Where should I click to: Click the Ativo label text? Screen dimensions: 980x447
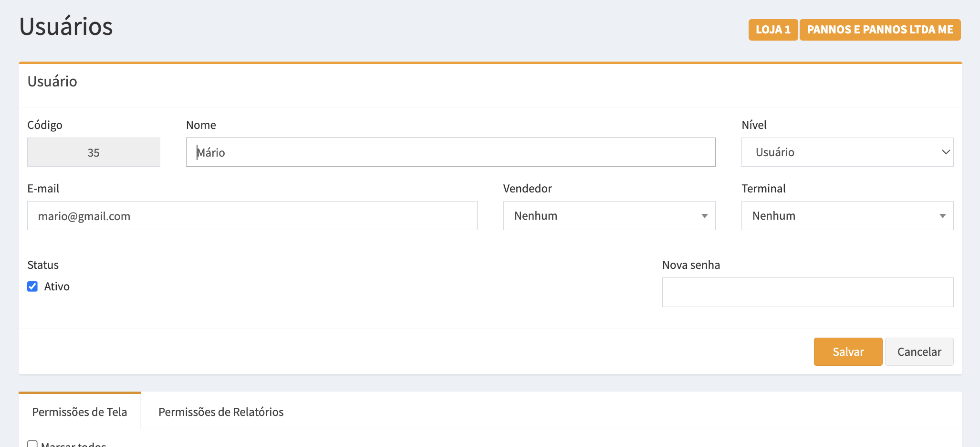(57, 287)
